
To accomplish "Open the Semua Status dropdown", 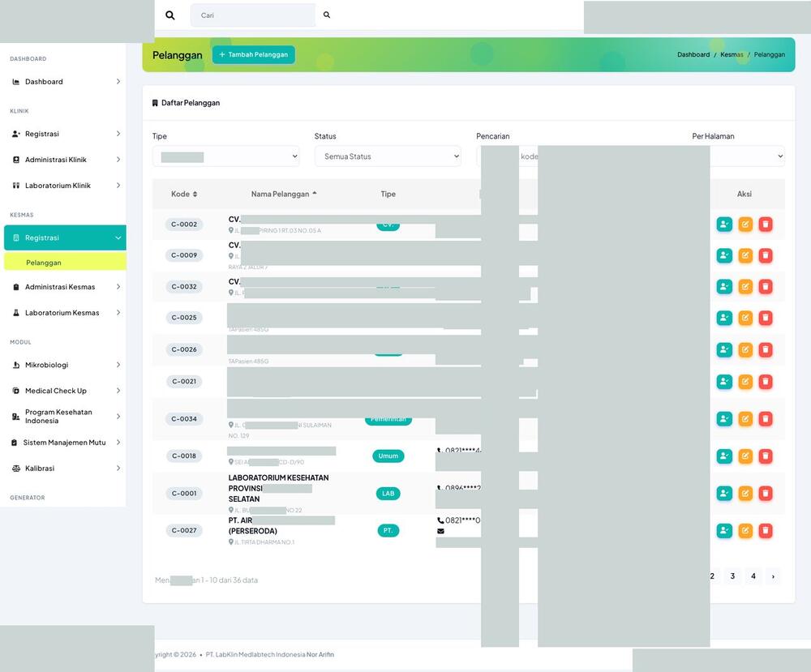I will (x=388, y=156).
